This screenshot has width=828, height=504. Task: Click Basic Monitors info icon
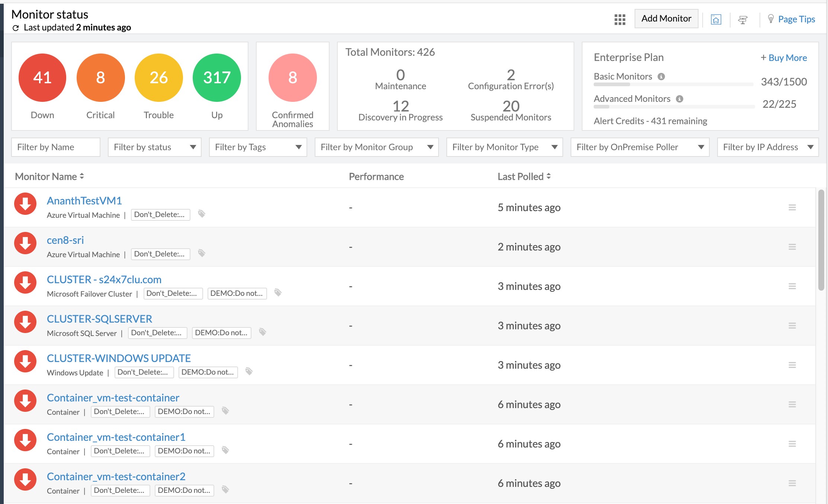[661, 77]
